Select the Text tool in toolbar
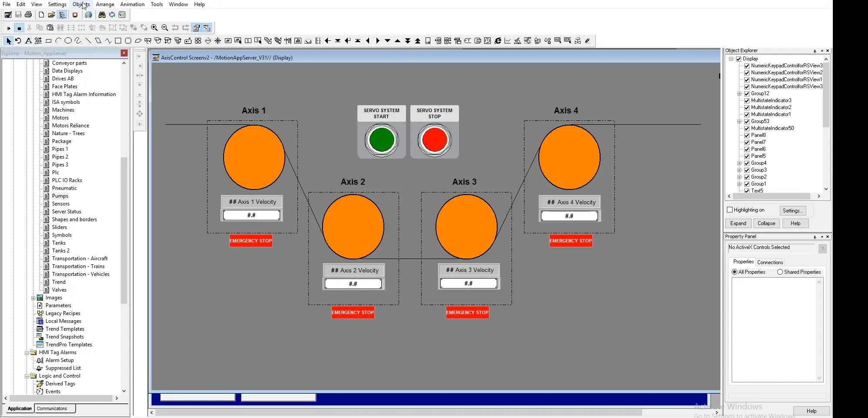 (x=28, y=41)
